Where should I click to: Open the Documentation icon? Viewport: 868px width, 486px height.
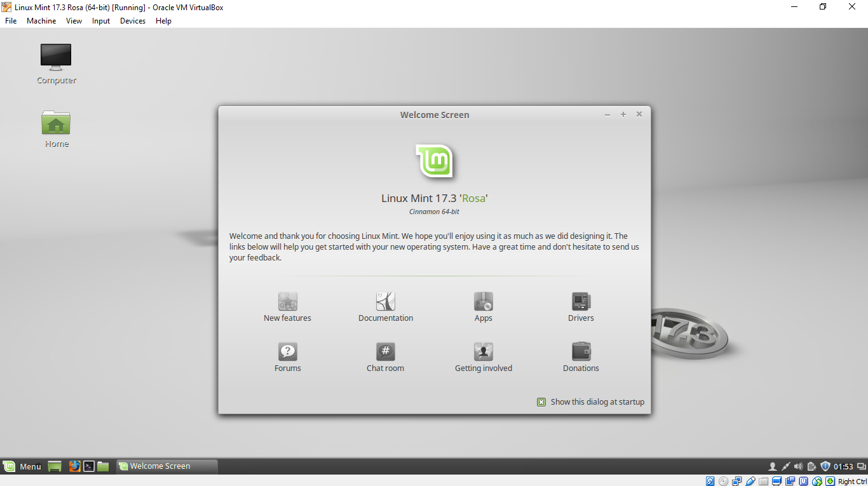(x=386, y=301)
